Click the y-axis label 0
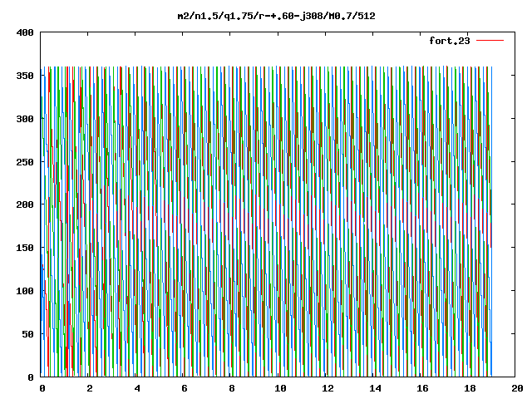This screenshot has height=399, width=532. [31, 377]
